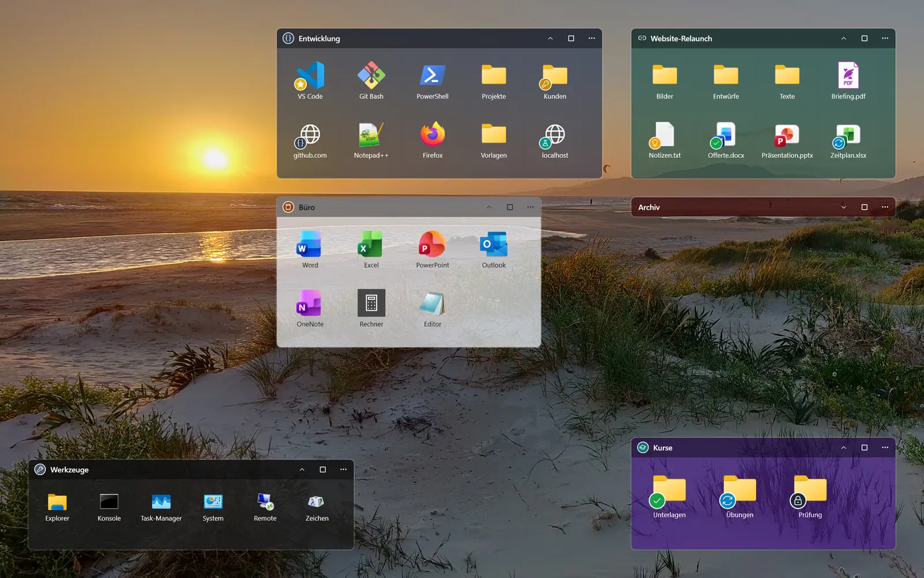Image resolution: width=924 pixels, height=578 pixels.
Task: Open Task-Manager in Werkzeuge
Action: click(x=161, y=507)
